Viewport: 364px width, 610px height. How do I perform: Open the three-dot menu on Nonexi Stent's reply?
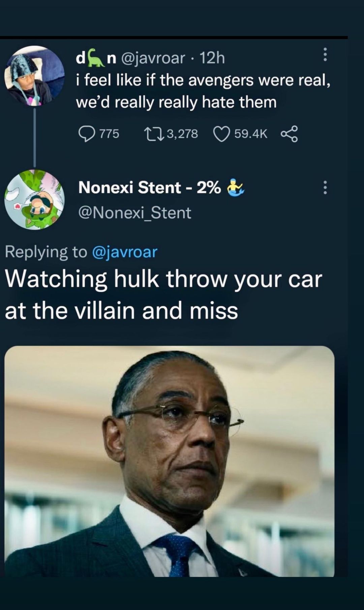tap(325, 187)
